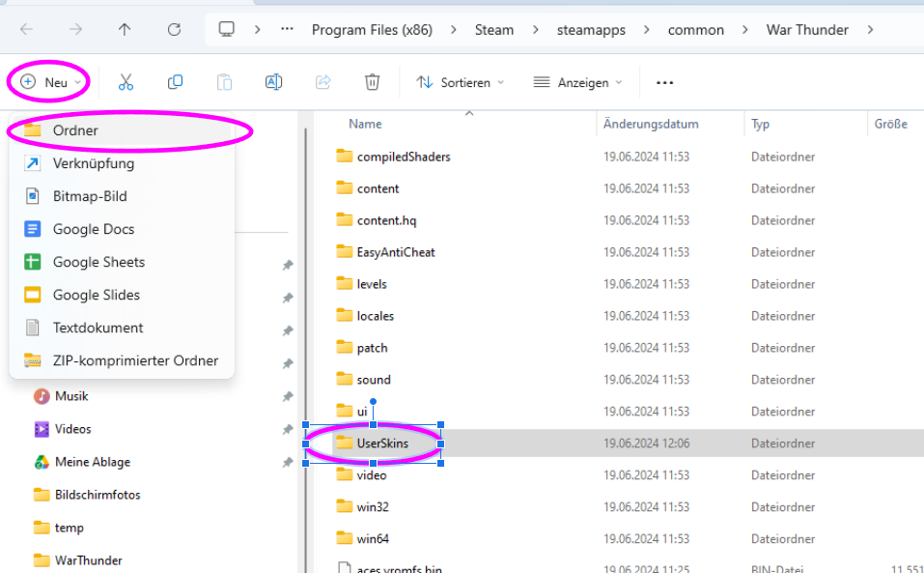Click the Cut scissors icon
The width and height of the screenshot is (924, 573).
126,82
